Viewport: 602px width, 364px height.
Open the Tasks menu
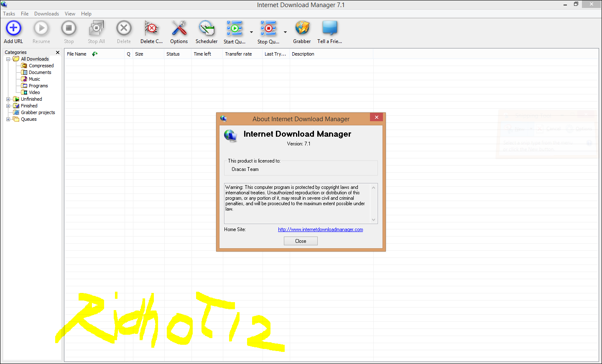click(9, 14)
